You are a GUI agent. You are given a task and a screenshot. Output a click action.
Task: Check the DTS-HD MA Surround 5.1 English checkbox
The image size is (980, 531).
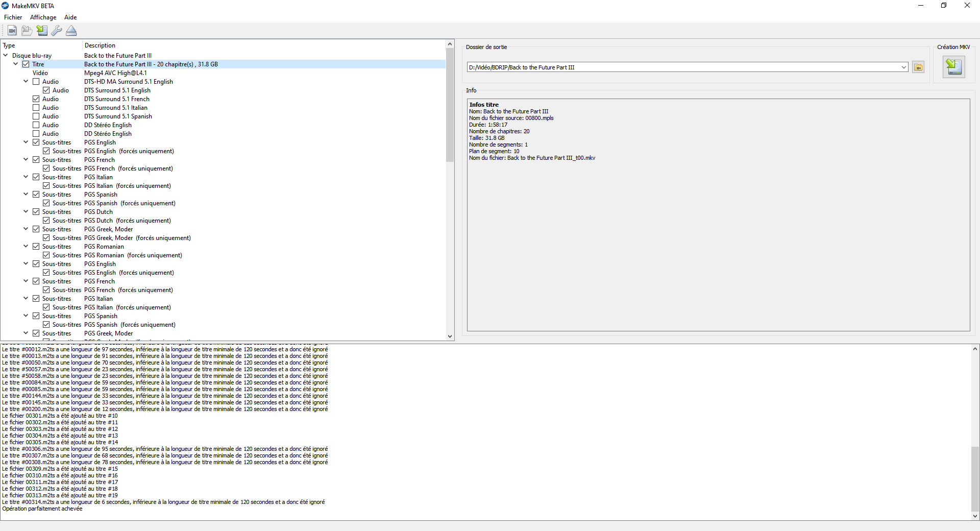[x=36, y=82]
